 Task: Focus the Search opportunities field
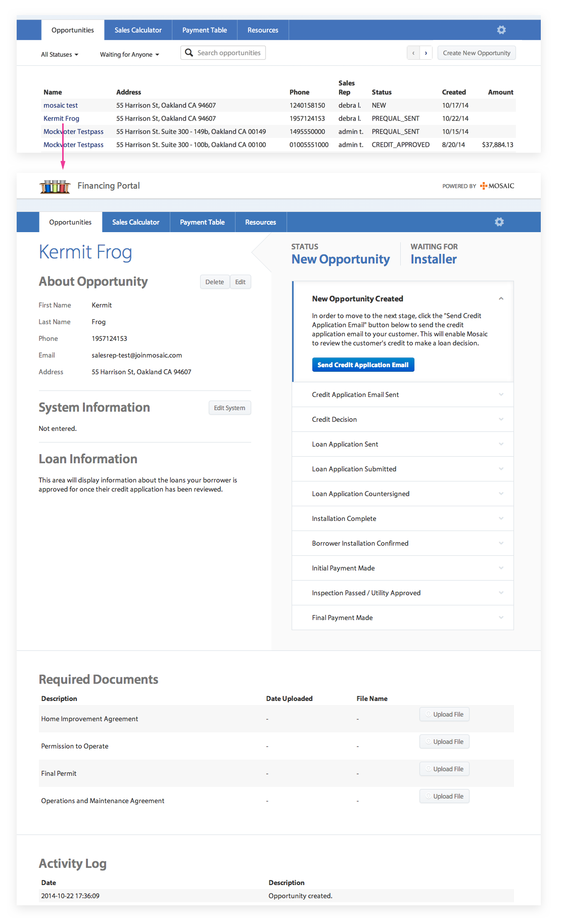(223, 53)
